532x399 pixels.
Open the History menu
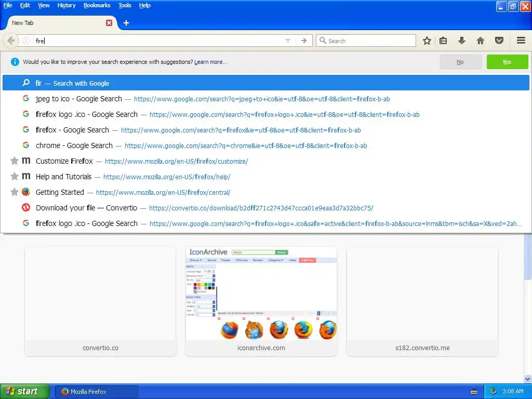66,5
